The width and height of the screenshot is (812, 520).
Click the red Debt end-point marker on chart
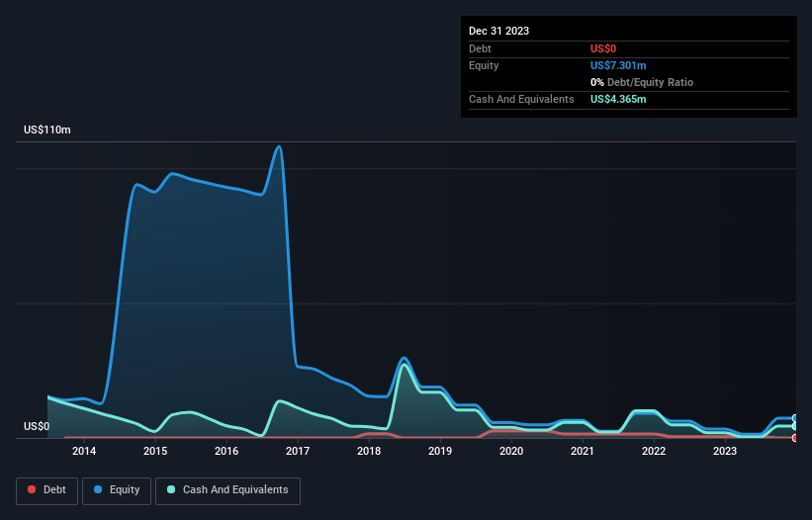click(795, 438)
